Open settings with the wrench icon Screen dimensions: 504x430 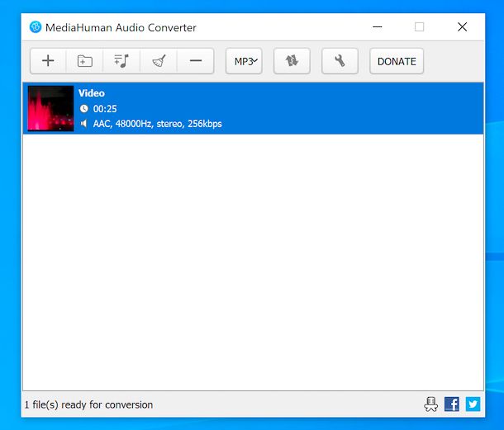click(340, 61)
